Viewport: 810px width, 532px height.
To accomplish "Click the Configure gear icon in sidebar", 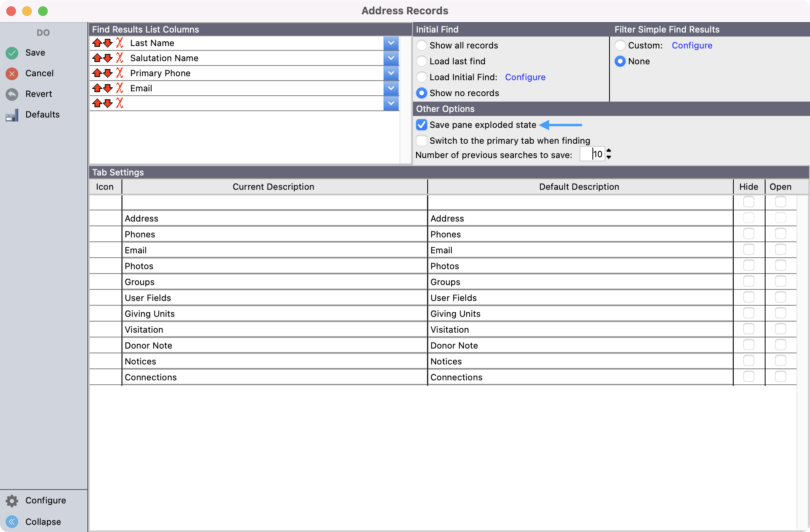I will (12, 501).
